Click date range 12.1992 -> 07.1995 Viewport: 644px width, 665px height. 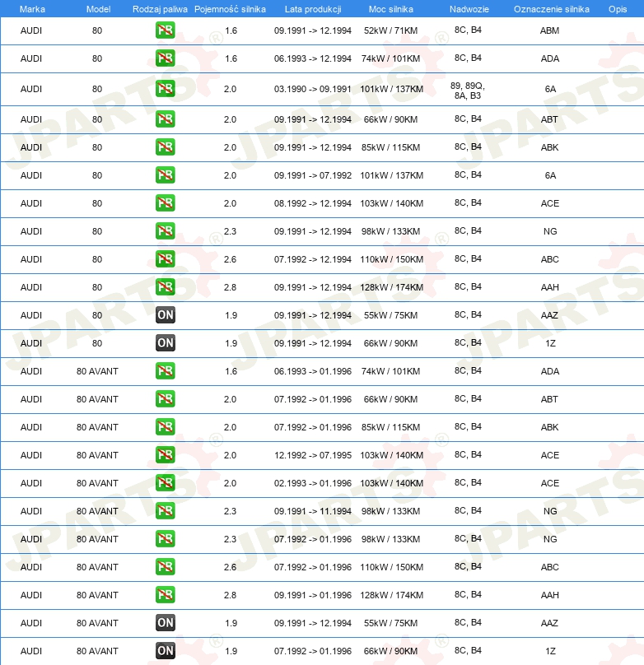[313, 455]
